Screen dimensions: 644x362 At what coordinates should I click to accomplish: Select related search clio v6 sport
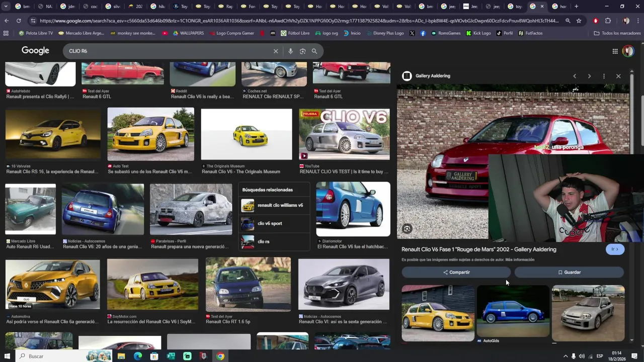(x=274, y=223)
